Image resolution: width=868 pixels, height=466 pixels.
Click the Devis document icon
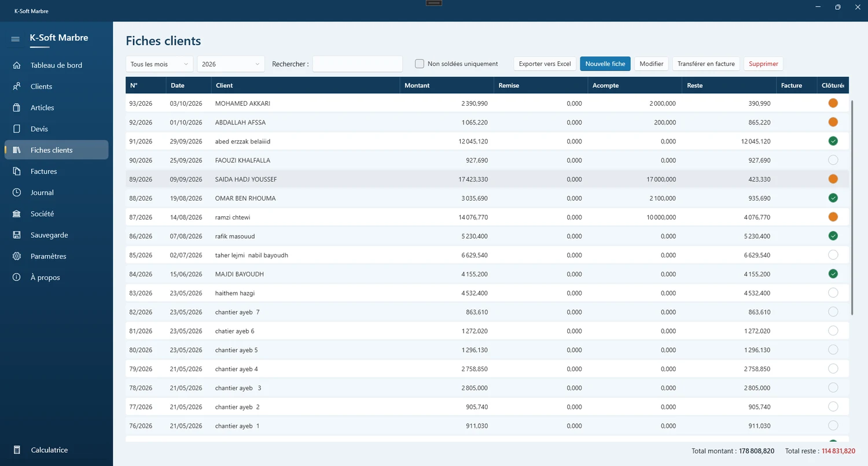(17, 129)
